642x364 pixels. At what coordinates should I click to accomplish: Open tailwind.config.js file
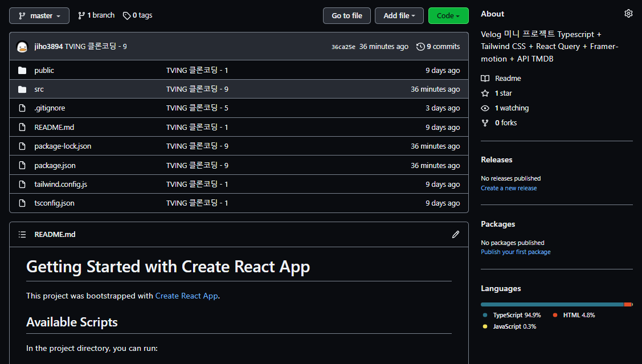(60, 184)
